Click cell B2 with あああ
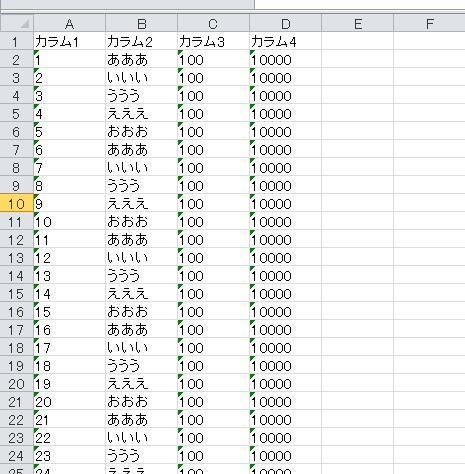Screen dimensions: 465x474 (x=142, y=59)
